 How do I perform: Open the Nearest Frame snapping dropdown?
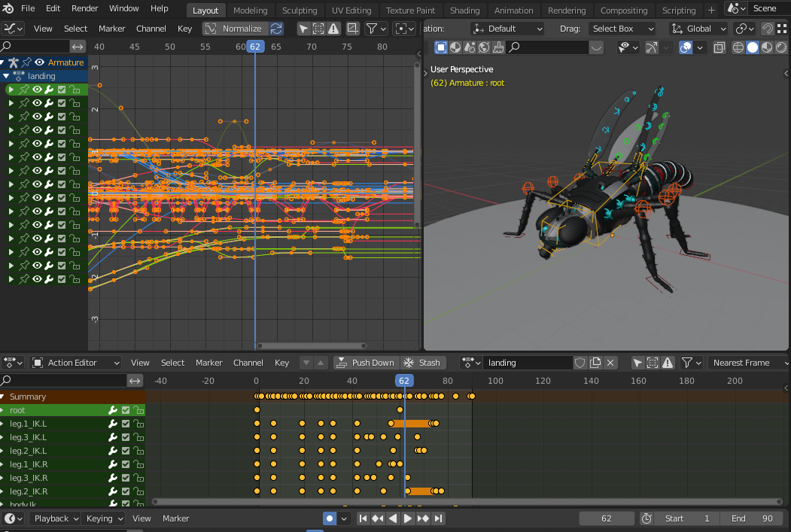pyautogui.click(x=748, y=362)
